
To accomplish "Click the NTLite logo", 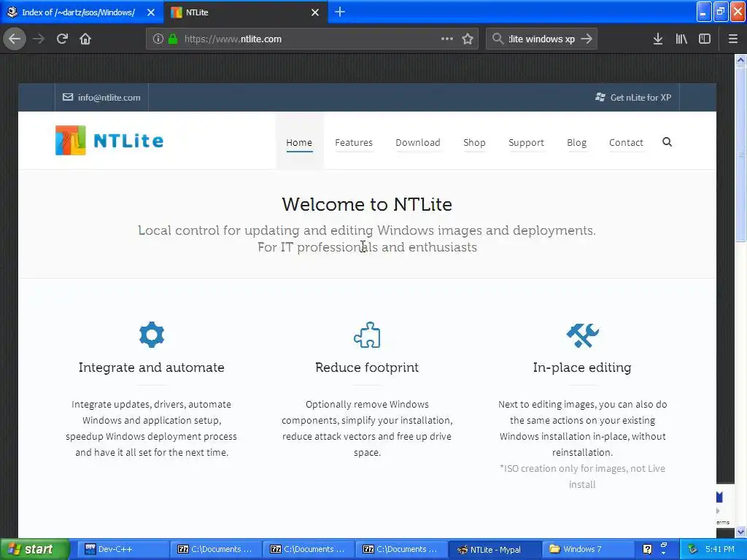I will tap(109, 141).
